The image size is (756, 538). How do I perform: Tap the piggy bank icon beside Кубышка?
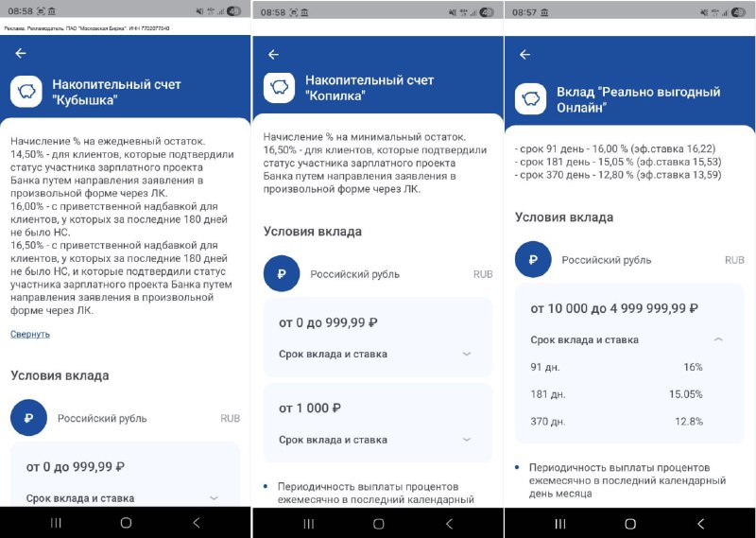tap(27, 92)
